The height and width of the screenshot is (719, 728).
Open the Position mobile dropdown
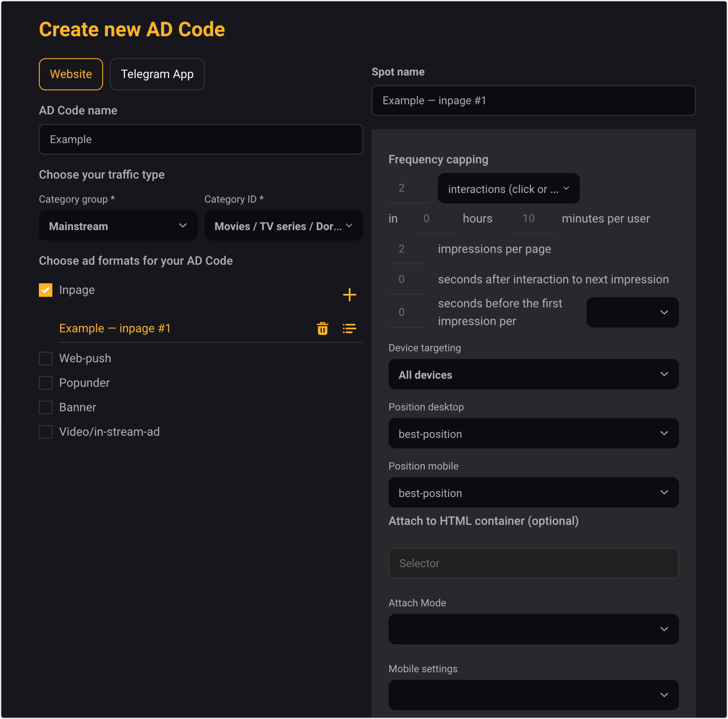[533, 493]
